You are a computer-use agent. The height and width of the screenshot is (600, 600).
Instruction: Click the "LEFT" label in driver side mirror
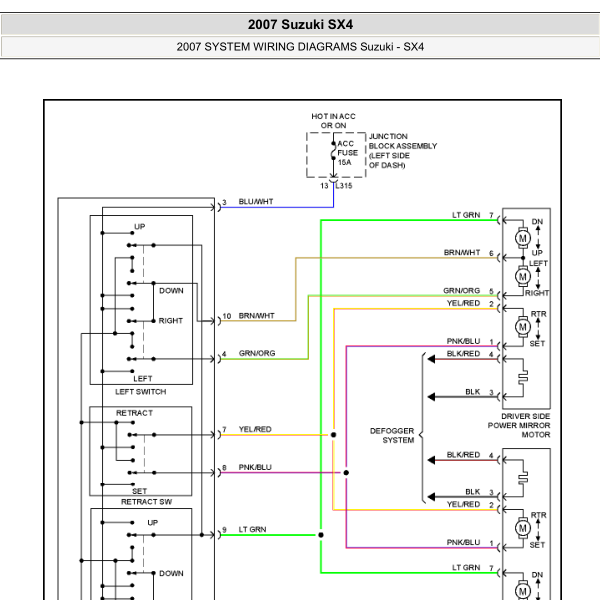point(538,263)
